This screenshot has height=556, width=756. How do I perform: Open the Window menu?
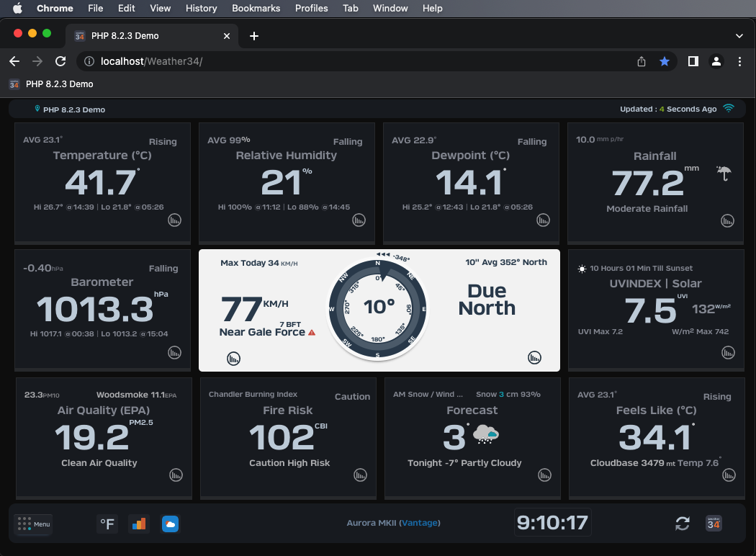coord(390,8)
